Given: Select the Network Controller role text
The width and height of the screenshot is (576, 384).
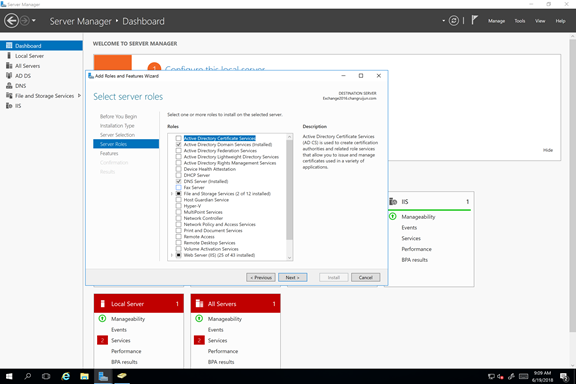Looking at the screenshot, I should point(203,218).
